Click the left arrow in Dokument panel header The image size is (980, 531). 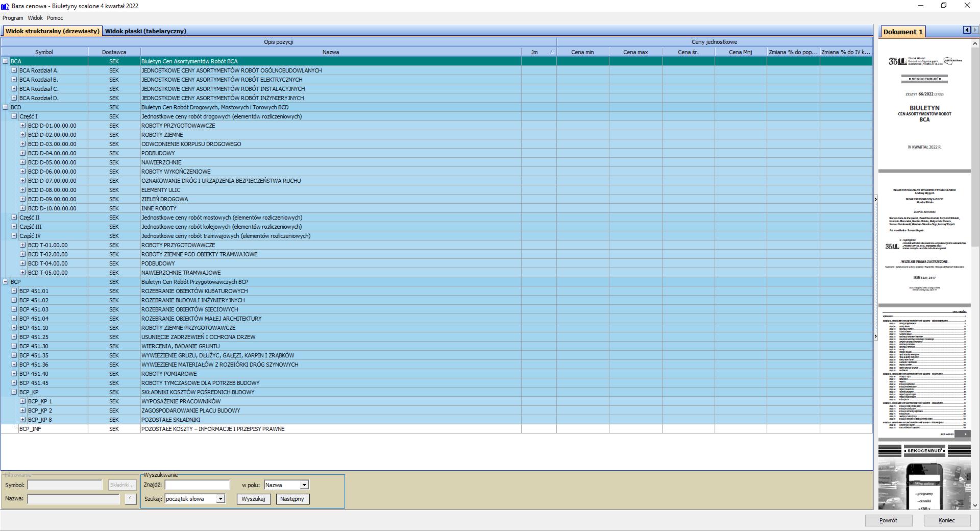coord(967,30)
